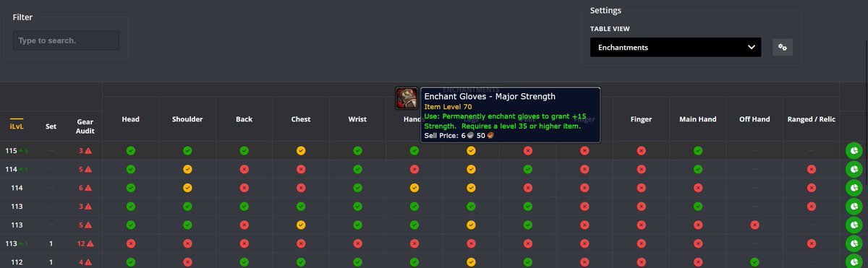
Task: Click the green Head check in the iLvL 115 row
Action: click(131, 151)
